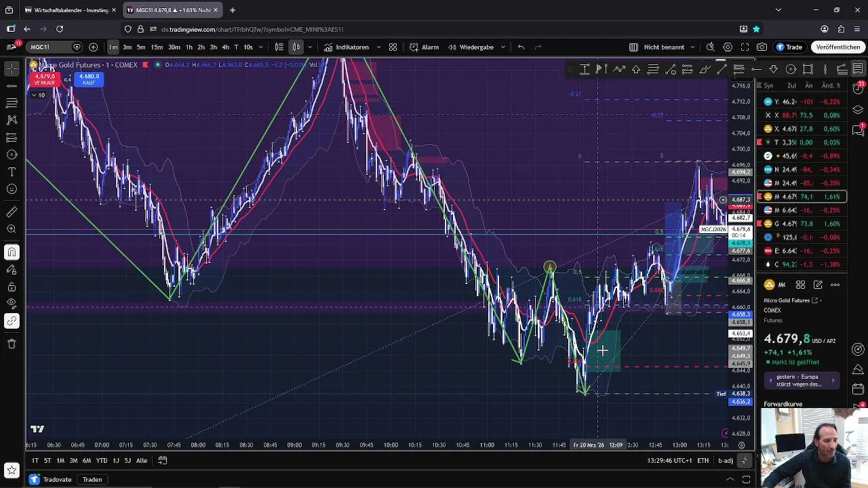Select the 1T date range
This screenshot has height=488, width=868.
click(35, 461)
